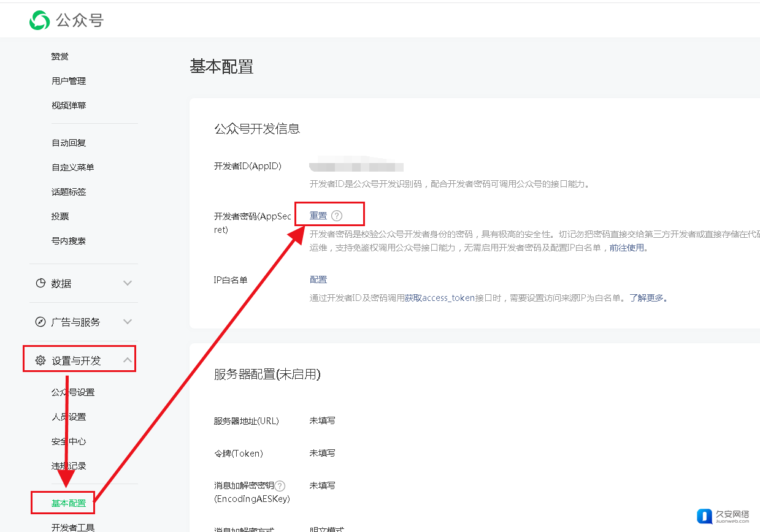Click the 了解更多 link
The height and width of the screenshot is (532, 760).
(x=646, y=298)
